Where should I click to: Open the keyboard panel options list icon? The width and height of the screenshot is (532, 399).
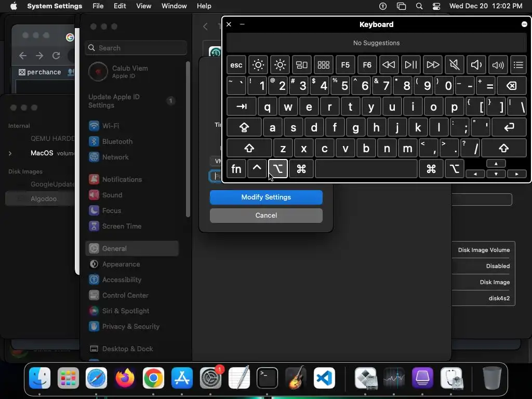coord(518,65)
